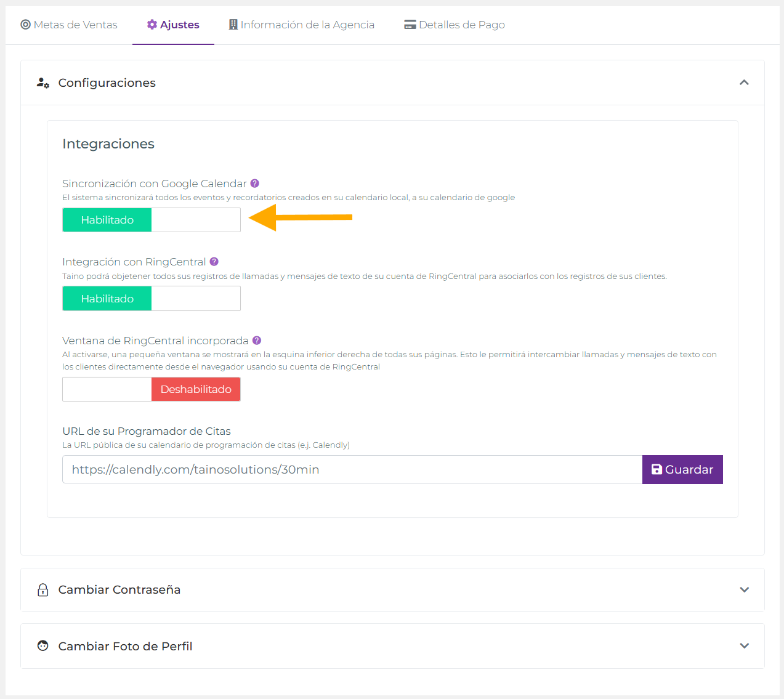Open the help icon for Integración con RingCentral
The image size is (784, 699).
pyautogui.click(x=214, y=261)
